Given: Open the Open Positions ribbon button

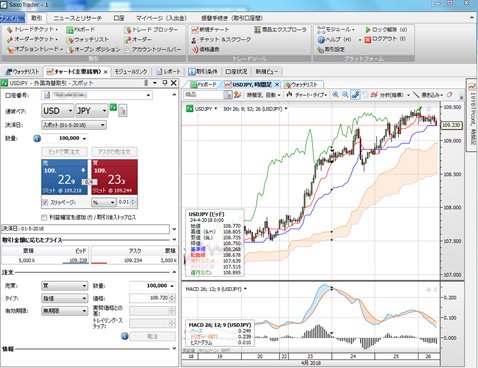Looking at the screenshot, I should pyautogui.click(x=93, y=49).
